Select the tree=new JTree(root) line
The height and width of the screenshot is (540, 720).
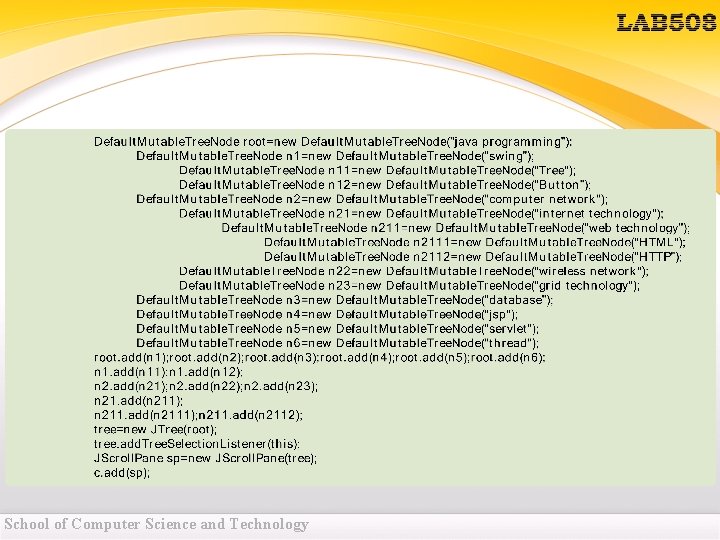tap(155, 429)
